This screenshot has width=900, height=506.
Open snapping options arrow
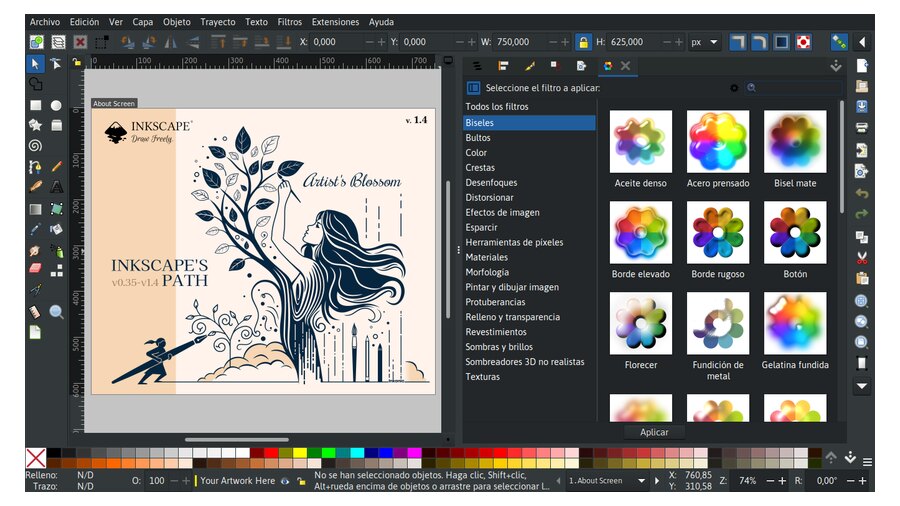[862, 42]
